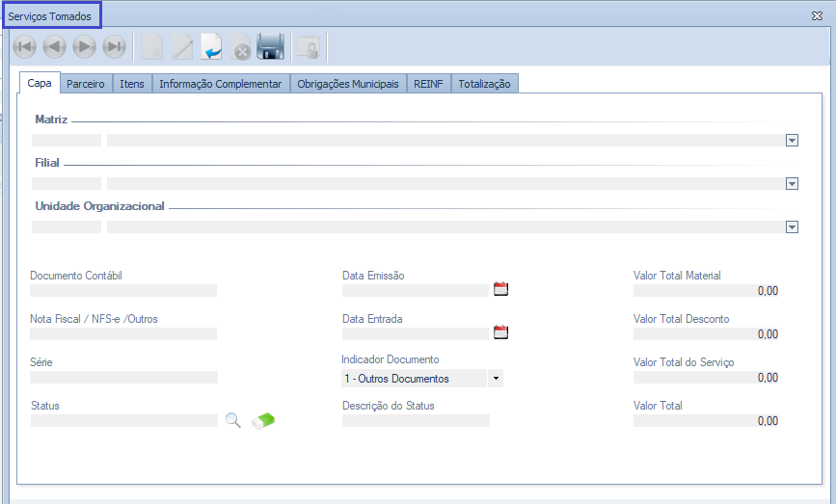Click the previous record arrow

(x=55, y=46)
